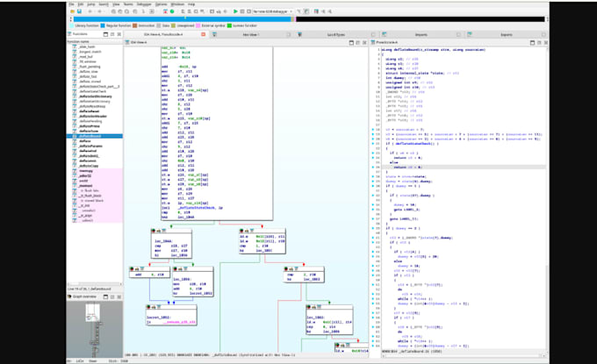Open the Remote debugger selection dropdown

pyautogui.click(x=273, y=11)
